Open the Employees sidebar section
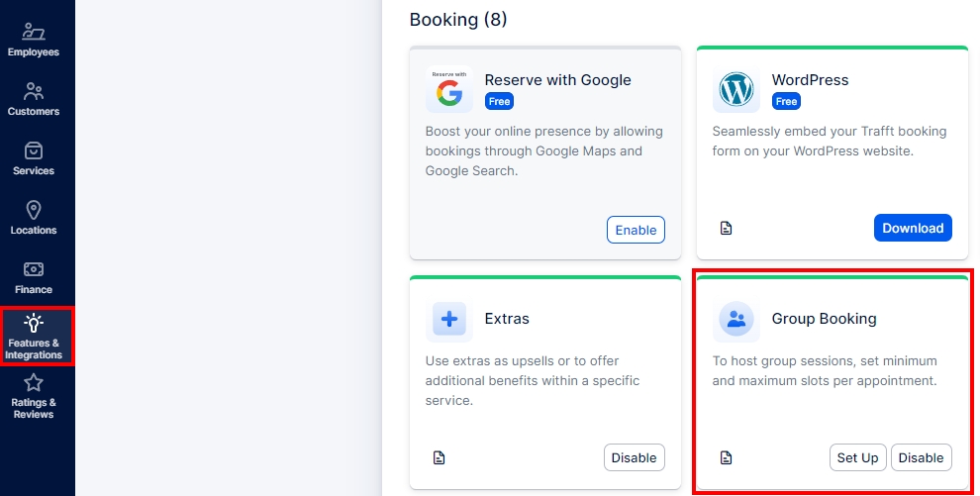Viewport: 980px width, 496px height. (x=34, y=40)
